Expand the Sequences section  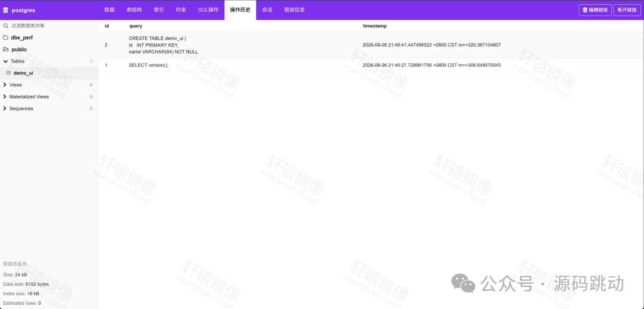(5, 108)
